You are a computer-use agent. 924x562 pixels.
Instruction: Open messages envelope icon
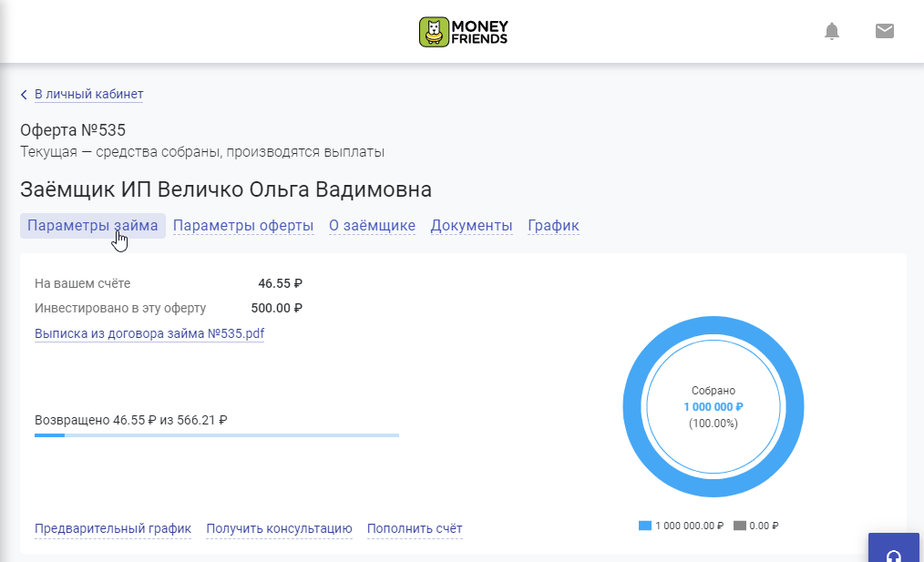pyautogui.click(x=884, y=32)
